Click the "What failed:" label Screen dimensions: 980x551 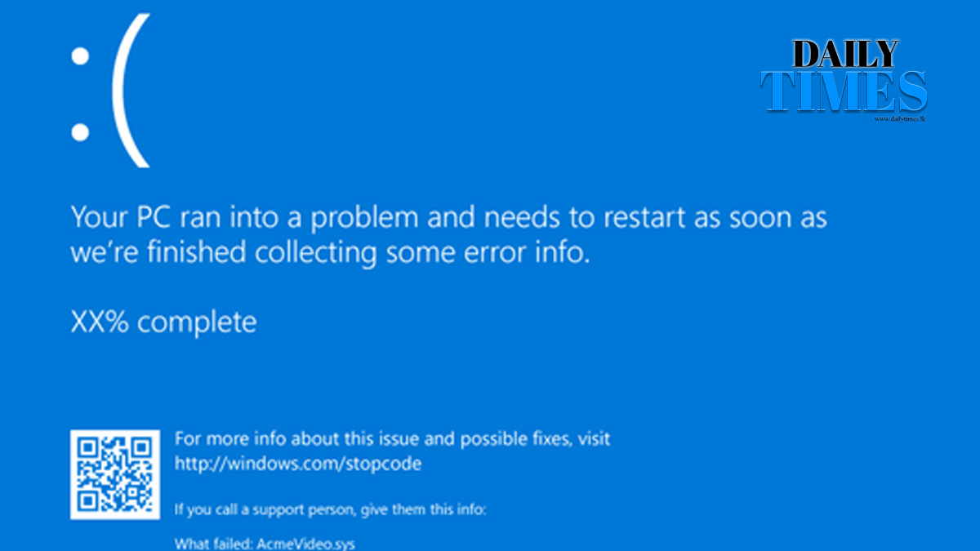pos(214,543)
